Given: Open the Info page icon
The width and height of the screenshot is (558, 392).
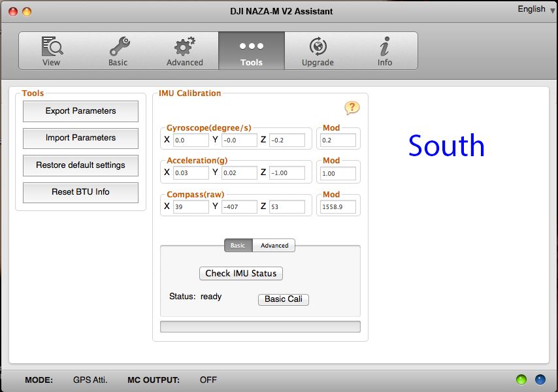Looking at the screenshot, I should point(384,51).
